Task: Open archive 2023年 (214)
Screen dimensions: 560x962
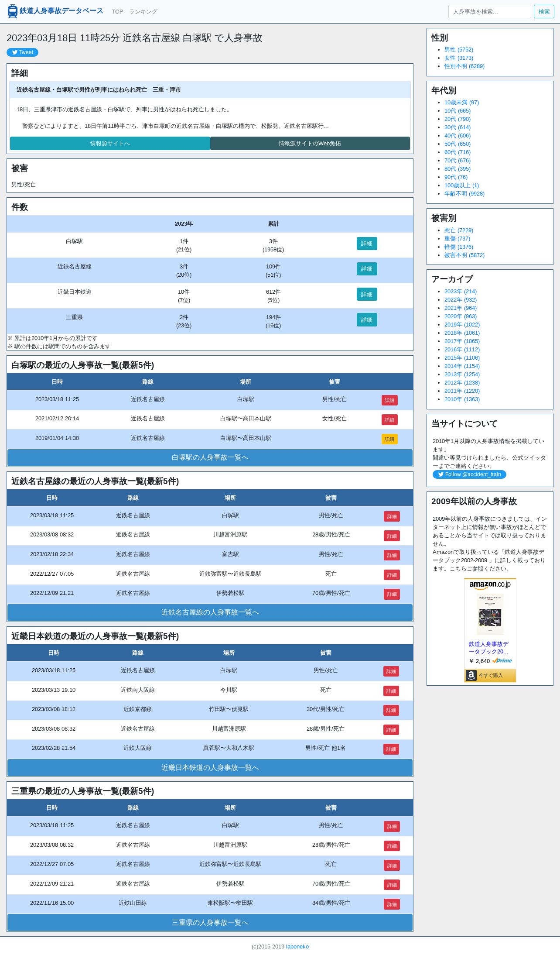Action: 461,292
